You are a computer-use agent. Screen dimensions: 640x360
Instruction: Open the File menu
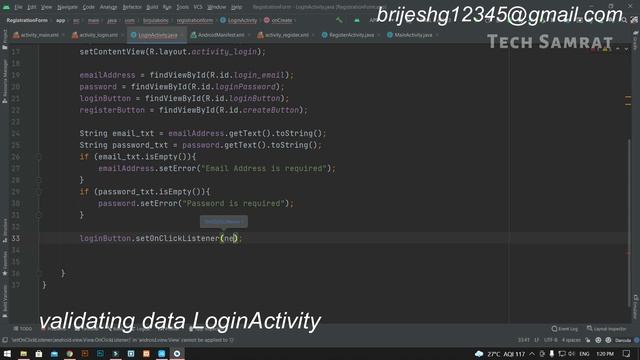(x=19, y=7)
